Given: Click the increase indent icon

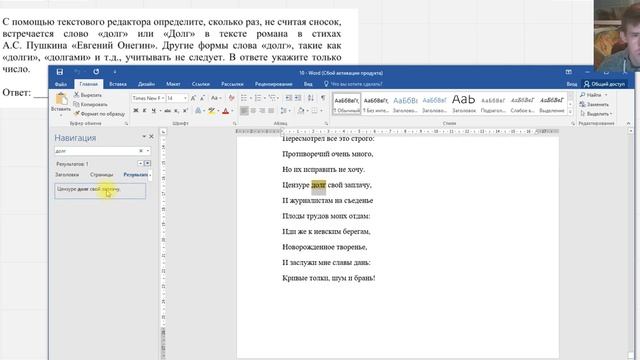Looking at the screenshot, I should pos(298,98).
